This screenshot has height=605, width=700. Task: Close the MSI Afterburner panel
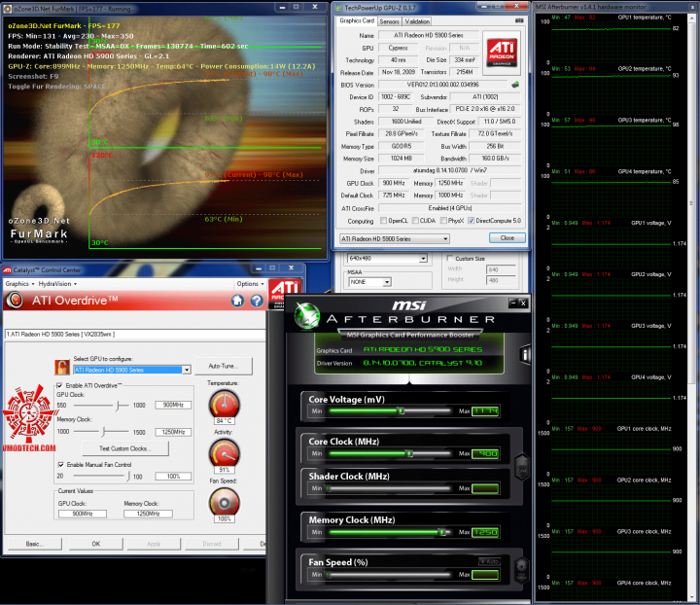coord(523,303)
